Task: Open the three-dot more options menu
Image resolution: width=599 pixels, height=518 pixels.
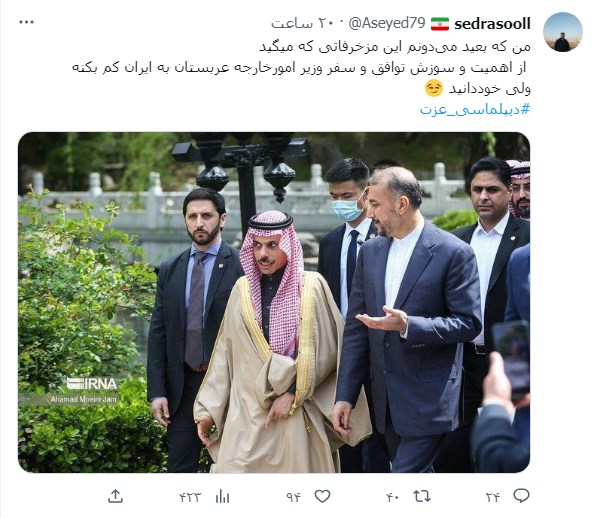Action: coord(26,22)
